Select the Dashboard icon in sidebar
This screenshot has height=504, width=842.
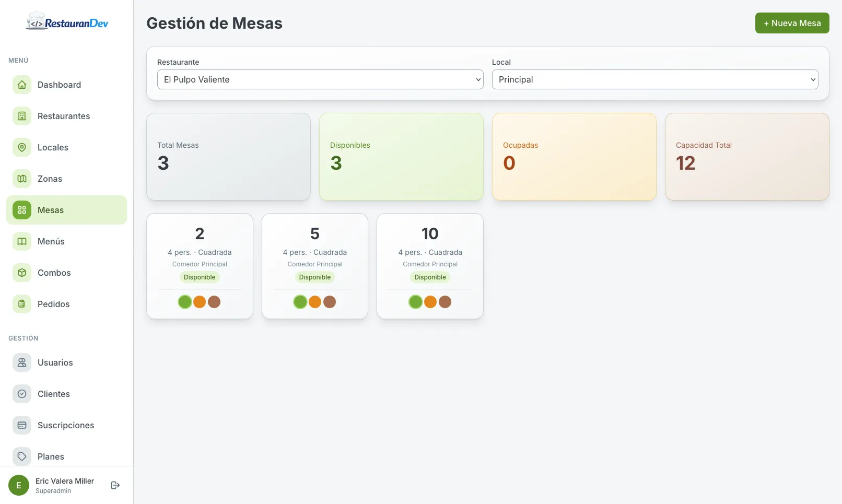click(x=21, y=85)
